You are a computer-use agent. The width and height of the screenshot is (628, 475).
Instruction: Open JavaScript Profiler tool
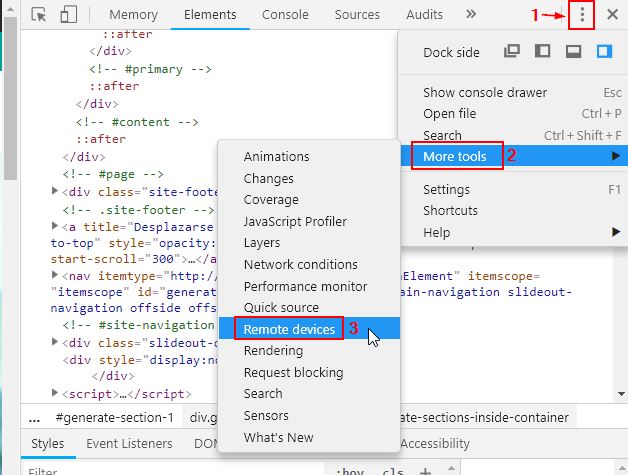(309, 221)
